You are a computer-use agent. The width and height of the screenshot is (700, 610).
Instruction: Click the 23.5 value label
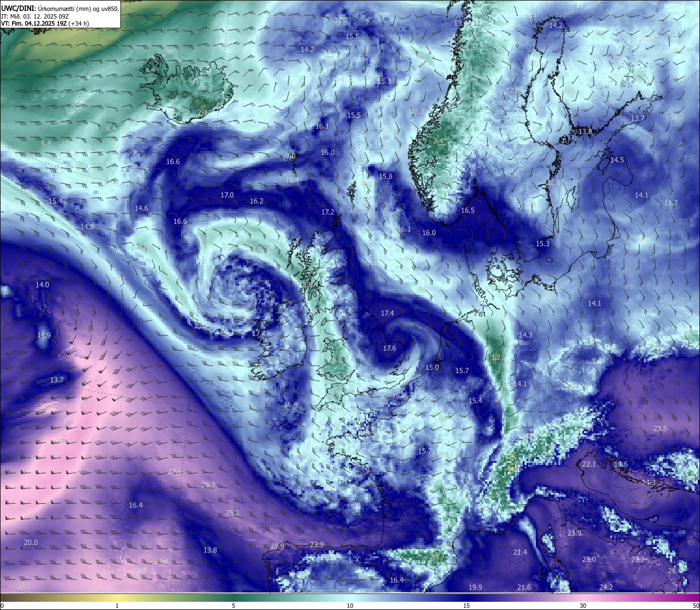(660, 428)
